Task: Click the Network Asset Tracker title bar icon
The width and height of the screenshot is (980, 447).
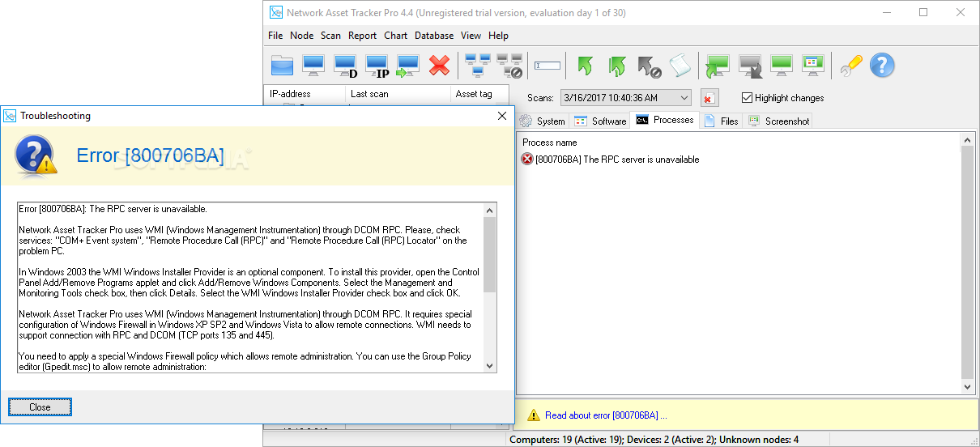Action: (276, 13)
